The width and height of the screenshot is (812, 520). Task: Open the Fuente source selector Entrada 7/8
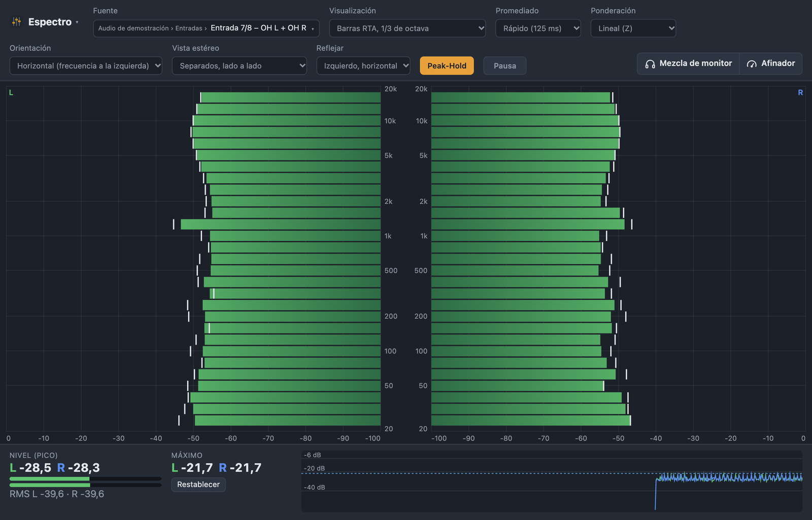[x=206, y=28]
